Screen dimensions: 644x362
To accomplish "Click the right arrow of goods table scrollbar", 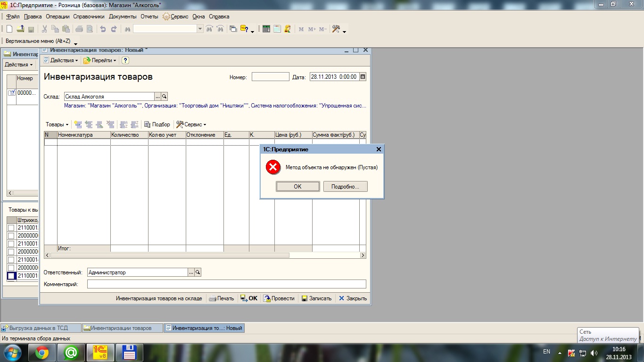I will click(363, 255).
